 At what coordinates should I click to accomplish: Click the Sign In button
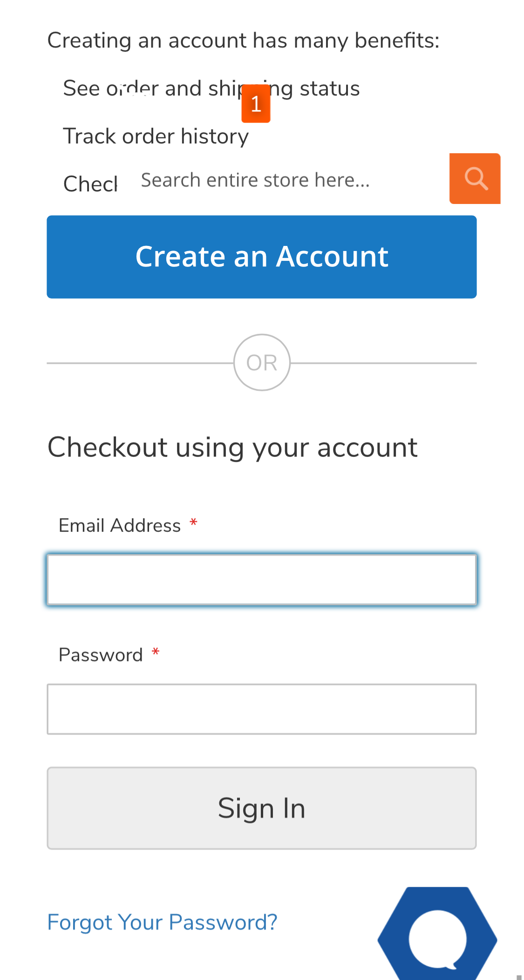click(x=261, y=808)
